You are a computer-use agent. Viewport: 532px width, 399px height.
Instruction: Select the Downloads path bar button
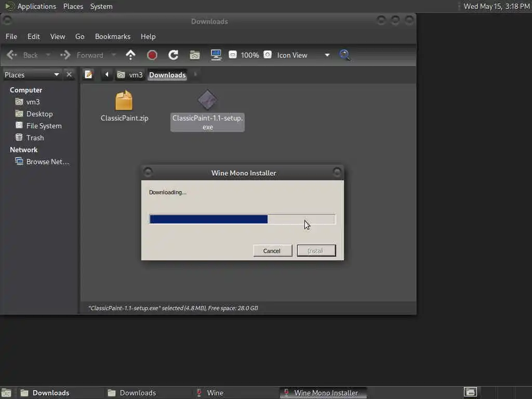tap(167, 75)
